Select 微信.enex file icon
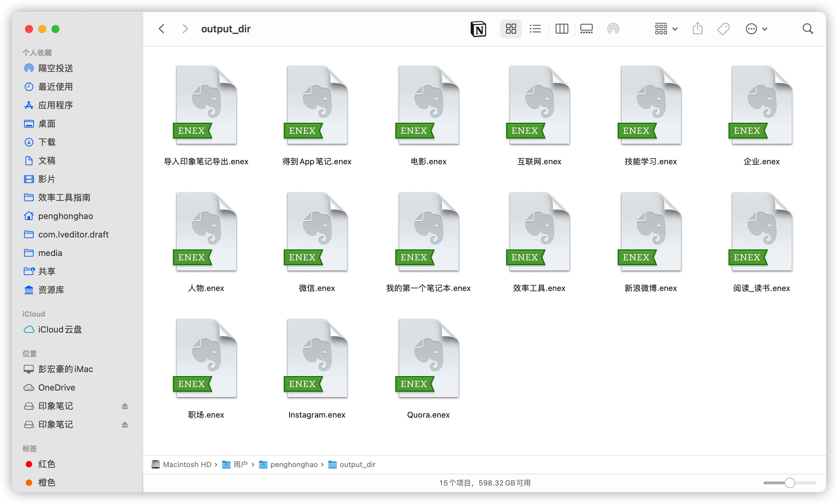The height and width of the screenshot is (504, 838). [317, 232]
